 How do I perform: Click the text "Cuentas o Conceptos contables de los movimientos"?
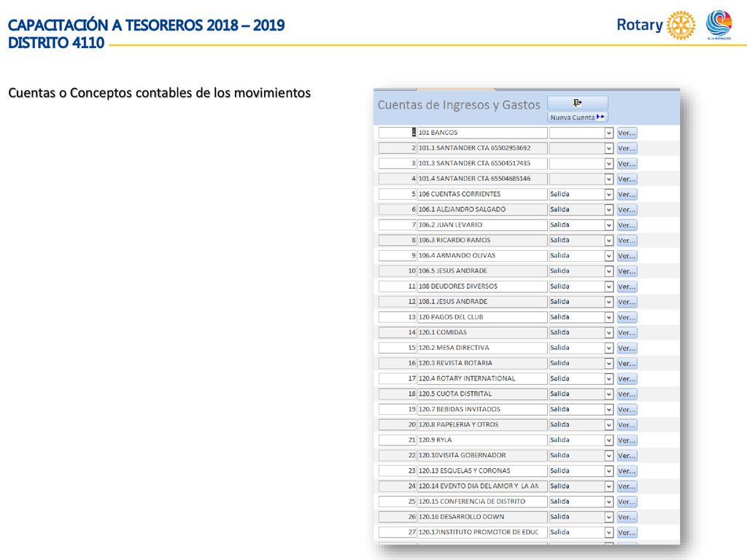pyautogui.click(x=160, y=93)
